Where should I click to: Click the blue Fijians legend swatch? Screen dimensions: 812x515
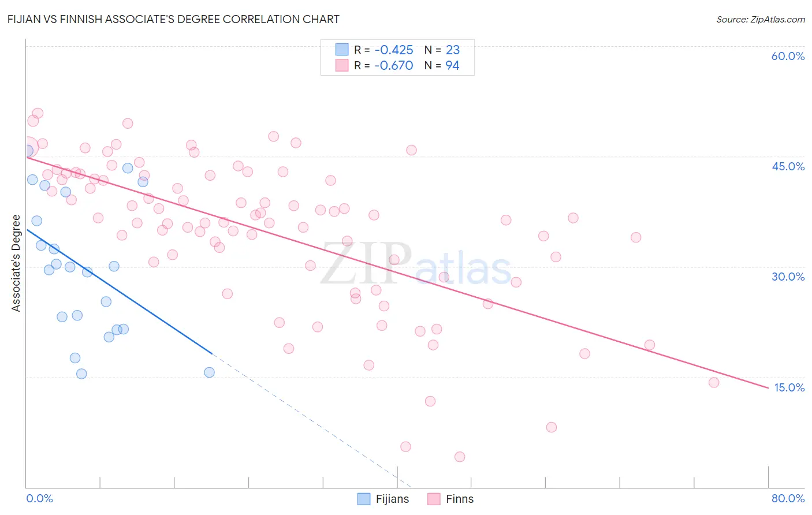point(364,499)
